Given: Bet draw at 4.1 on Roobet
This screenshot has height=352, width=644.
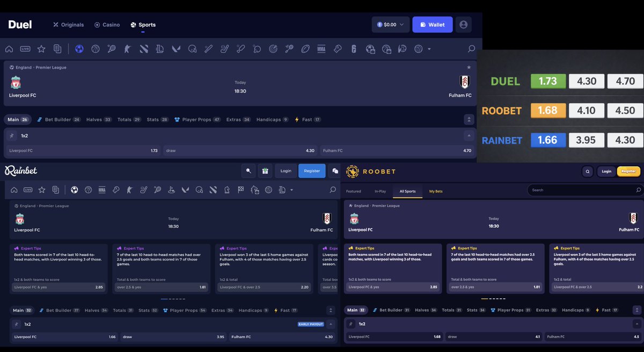Looking at the screenshot, I should pos(493,337).
